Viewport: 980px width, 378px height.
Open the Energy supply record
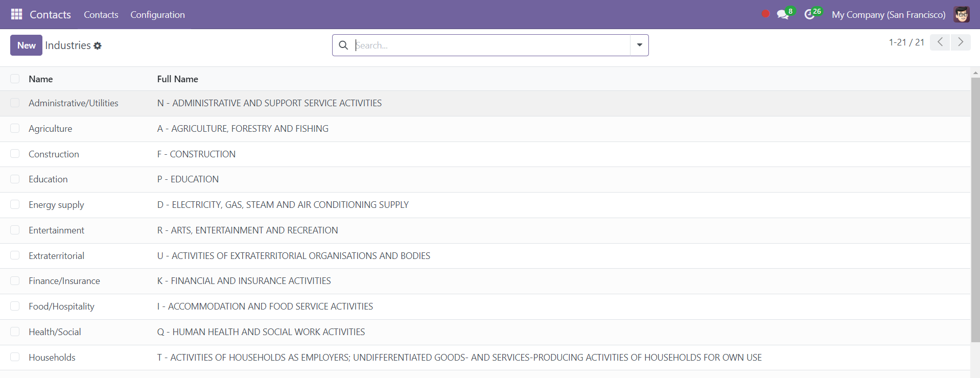[x=56, y=205]
